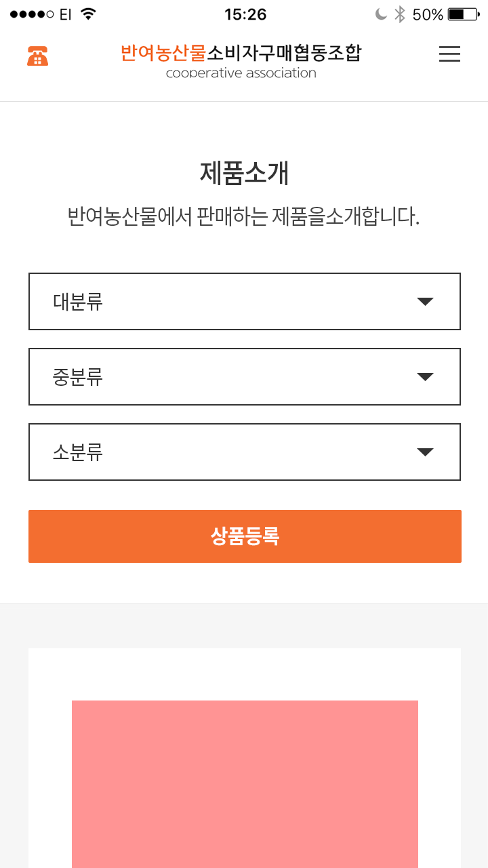Expand the 대분류 dropdown arrow
This screenshot has width=488, height=868.
point(425,302)
